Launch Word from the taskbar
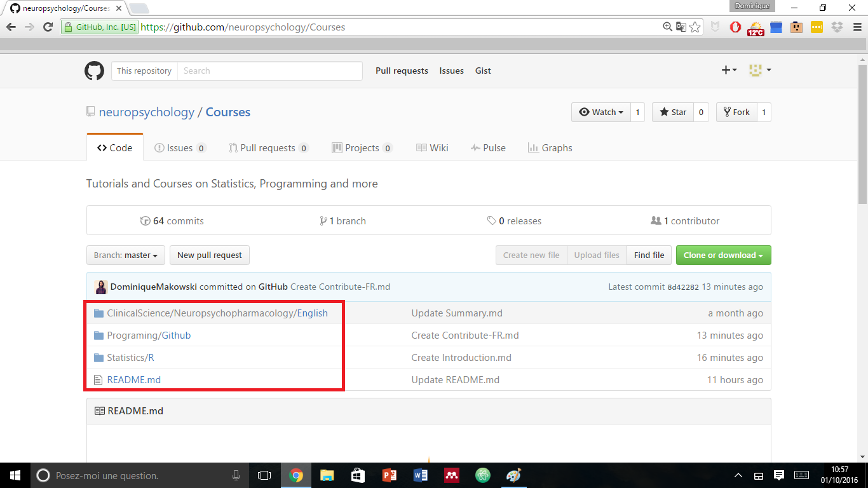Image resolution: width=868 pixels, height=488 pixels. coord(420,475)
